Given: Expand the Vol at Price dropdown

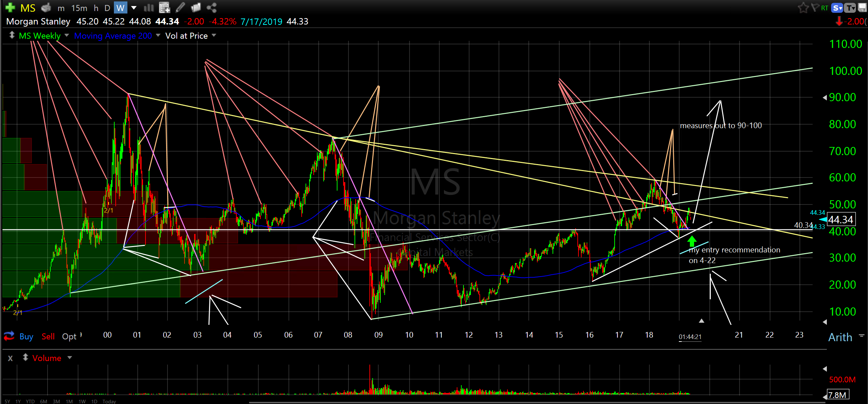Looking at the screenshot, I should (x=214, y=36).
